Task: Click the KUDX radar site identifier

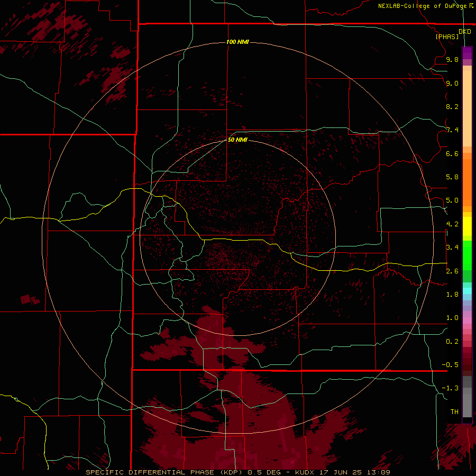Action: point(305,472)
